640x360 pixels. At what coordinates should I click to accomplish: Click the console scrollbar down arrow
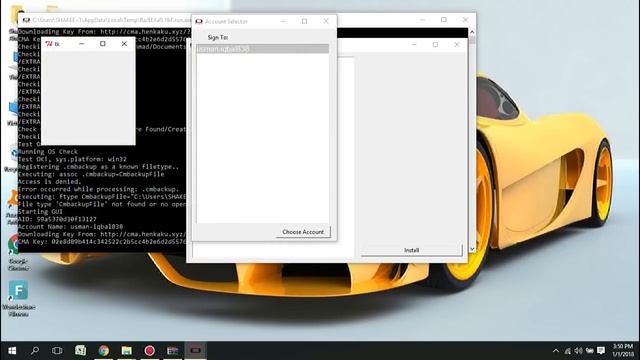tap(472, 249)
